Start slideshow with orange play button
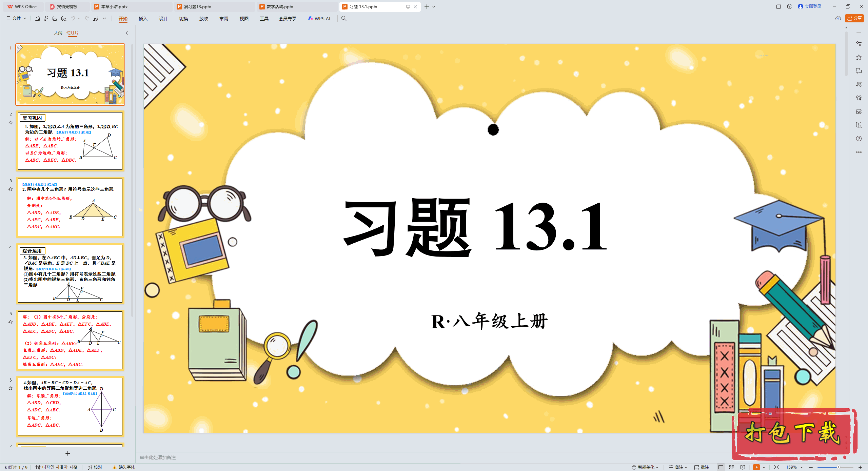Image resolution: width=868 pixels, height=471 pixels. [756, 467]
